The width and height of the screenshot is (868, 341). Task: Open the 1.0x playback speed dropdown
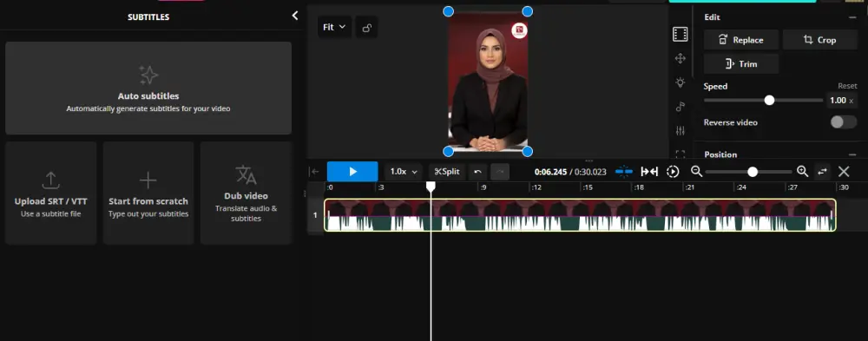click(x=404, y=172)
